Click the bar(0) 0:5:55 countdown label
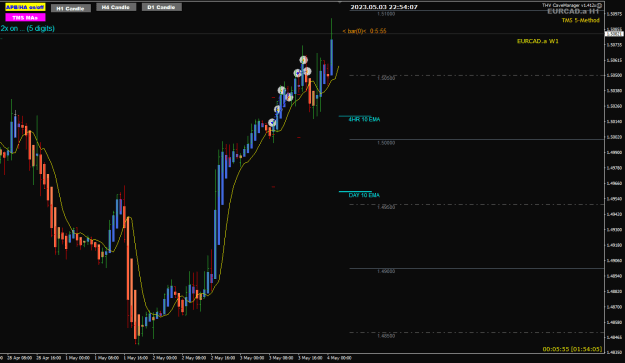The image size is (625, 363). click(x=364, y=31)
